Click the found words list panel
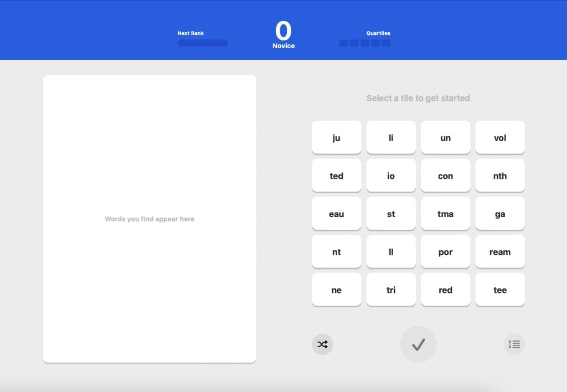The image size is (567, 392). (150, 219)
